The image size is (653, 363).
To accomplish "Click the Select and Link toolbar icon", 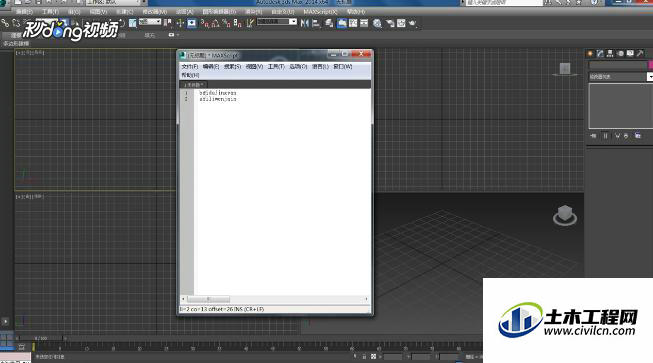I will (5, 23).
